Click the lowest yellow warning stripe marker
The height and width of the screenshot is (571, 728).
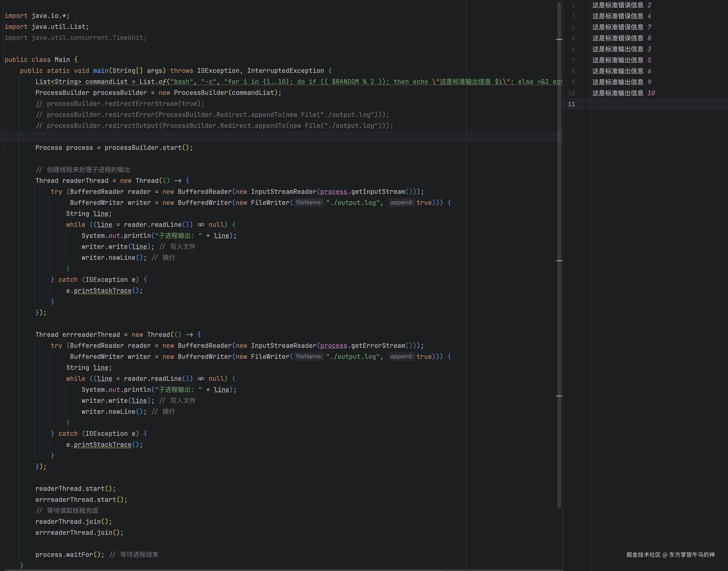tap(559, 396)
